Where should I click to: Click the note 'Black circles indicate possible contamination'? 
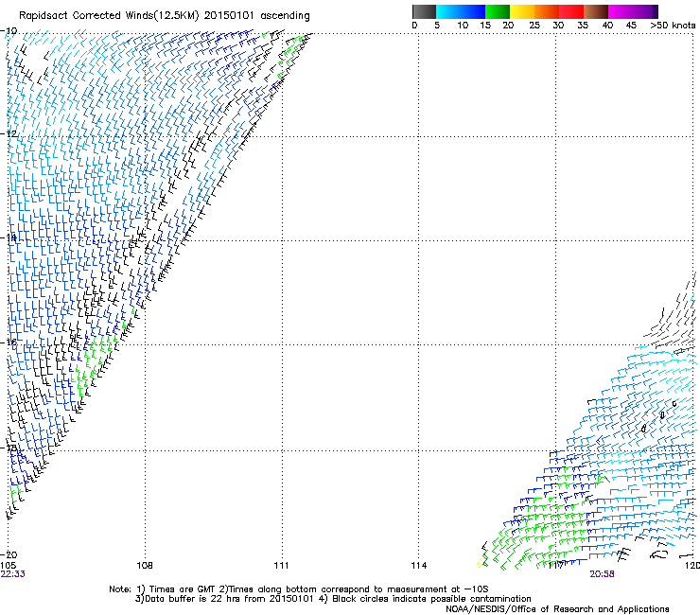(x=431, y=599)
